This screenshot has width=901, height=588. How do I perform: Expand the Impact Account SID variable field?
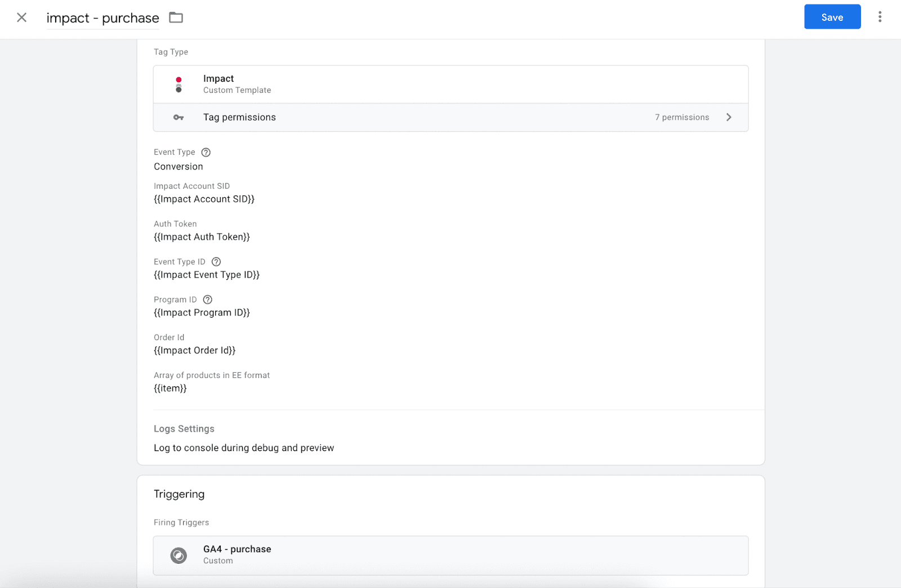[204, 198]
